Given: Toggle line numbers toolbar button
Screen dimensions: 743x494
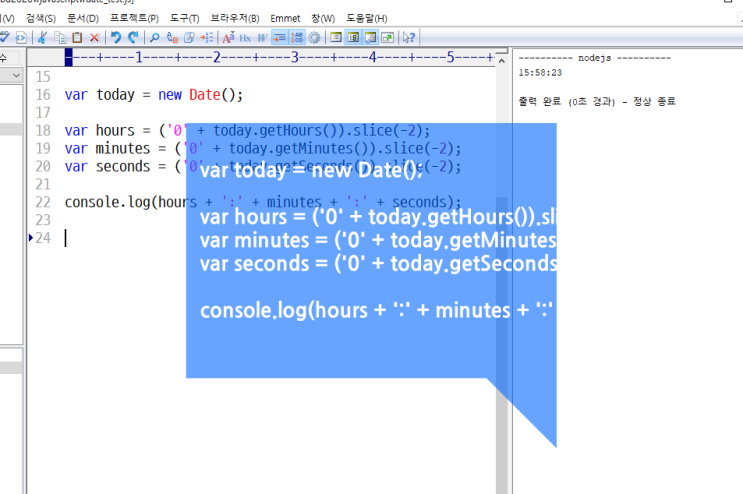Looking at the screenshot, I should coord(297,37).
